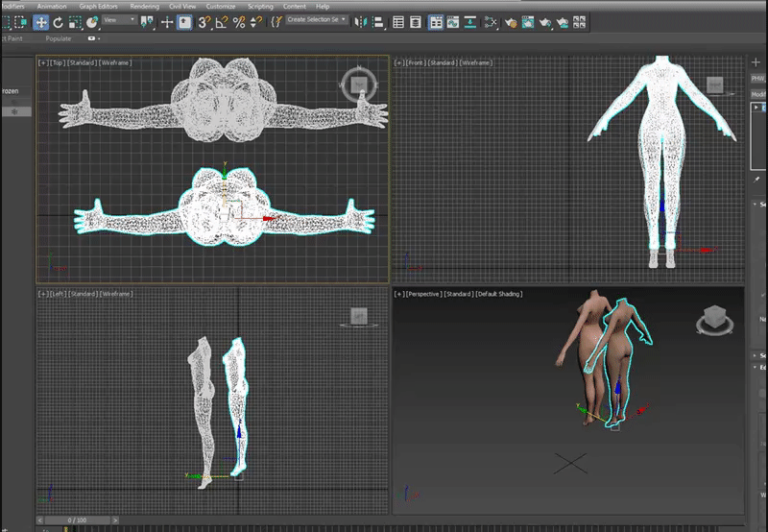Click Default Shading label in Perspective viewport
The height and width of the screenshot is (532, 768).
(x=498, y=293)
